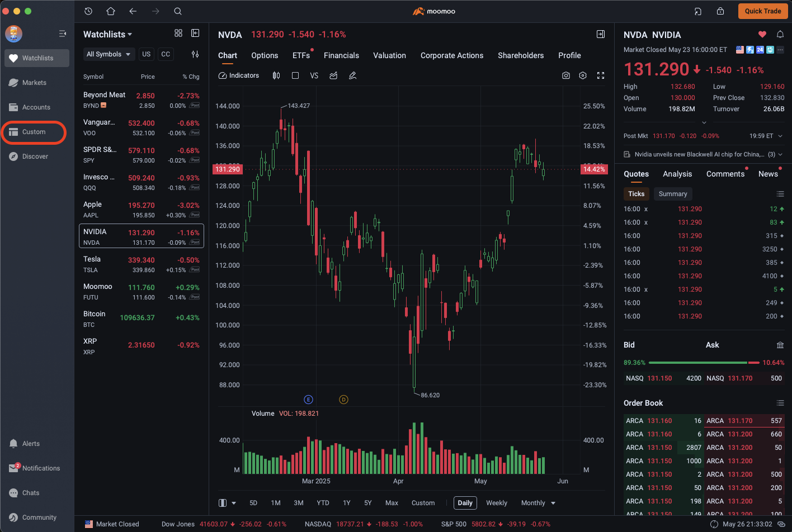Image resolution: width=792 pixels, height=532 pixels.
Task: Open chart settings gear icon
Action: [x=583, y=75]
